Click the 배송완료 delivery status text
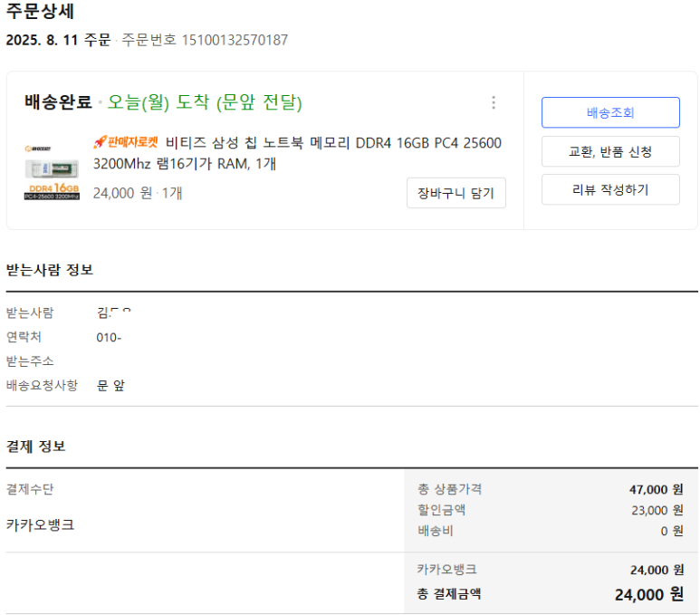This screenshot has height=615, width=700. pyautogui.click(x=58, y=102)
